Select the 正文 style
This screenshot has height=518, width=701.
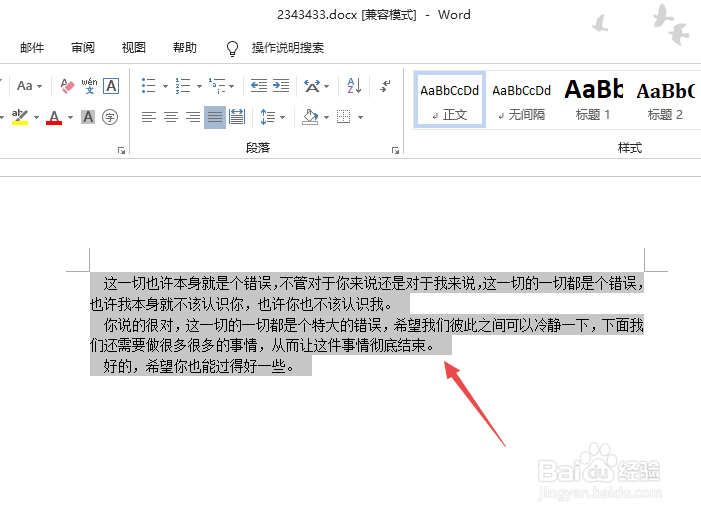pos(449,100)
